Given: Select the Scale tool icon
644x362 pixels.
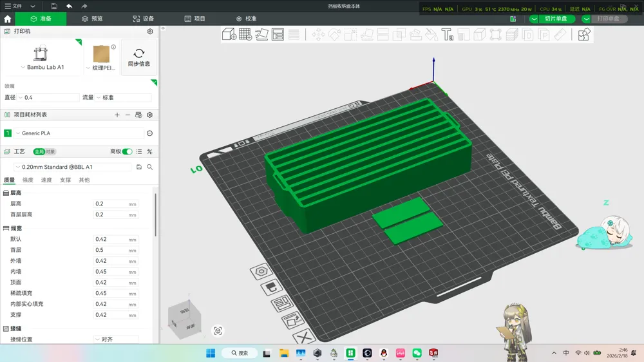Looking at the screenshot, I should 350,35.
